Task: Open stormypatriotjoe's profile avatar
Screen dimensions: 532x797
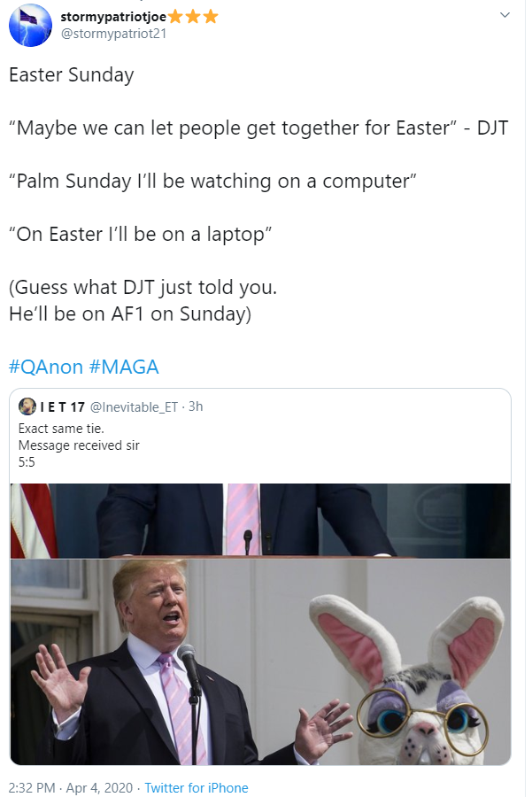Action: [x=30, y=25]
